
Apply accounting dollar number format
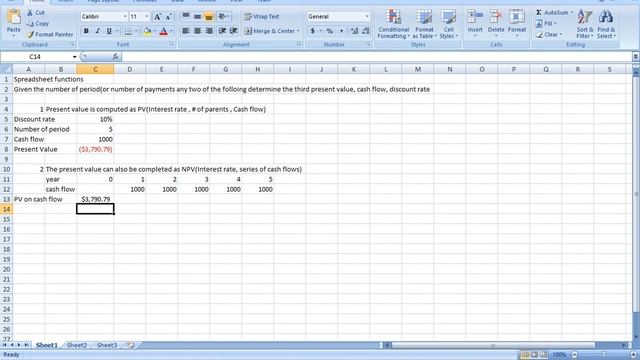313,31
